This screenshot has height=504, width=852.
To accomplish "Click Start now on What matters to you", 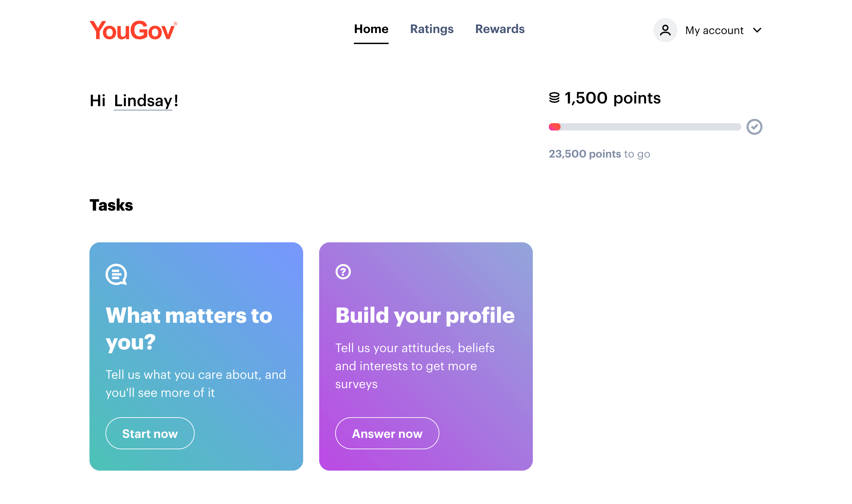I will click(x=150, y=433).
